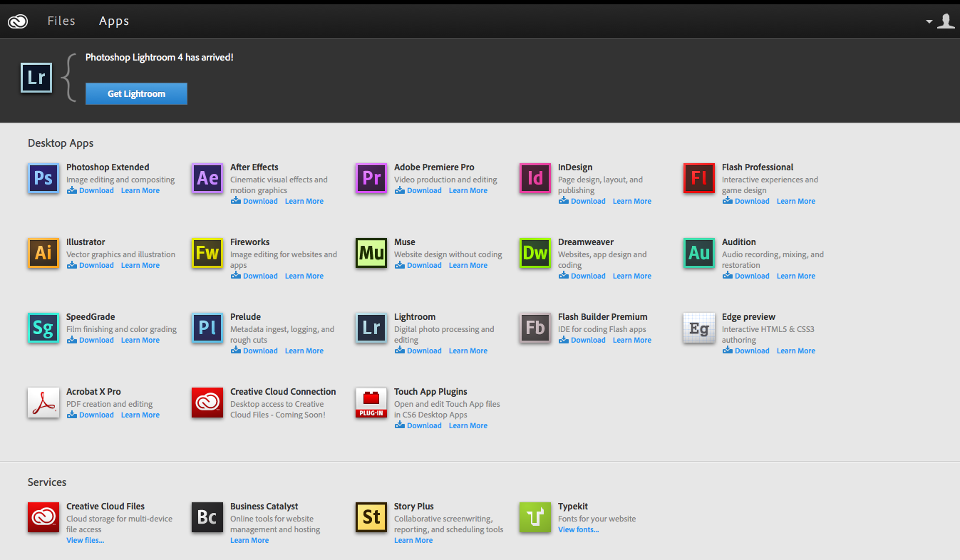Click the InDesign Id icon
Viewport: 960px width, 560px height.
tap(535, 178)
